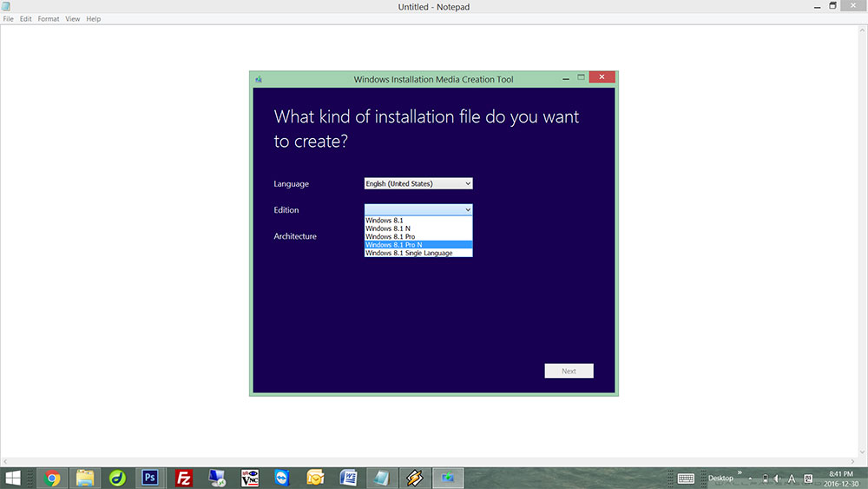Open the Windows Start button
The height and width of the screenshot is (489, 868).
[12, 478]
